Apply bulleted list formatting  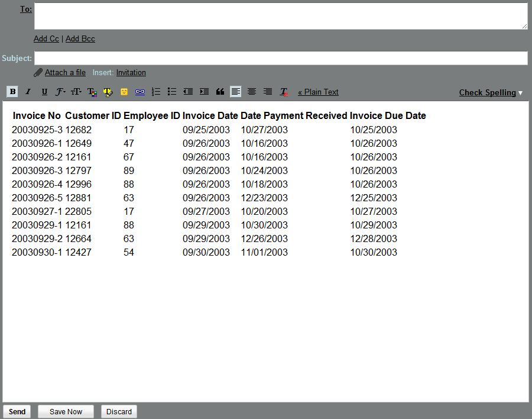(172, 92)
